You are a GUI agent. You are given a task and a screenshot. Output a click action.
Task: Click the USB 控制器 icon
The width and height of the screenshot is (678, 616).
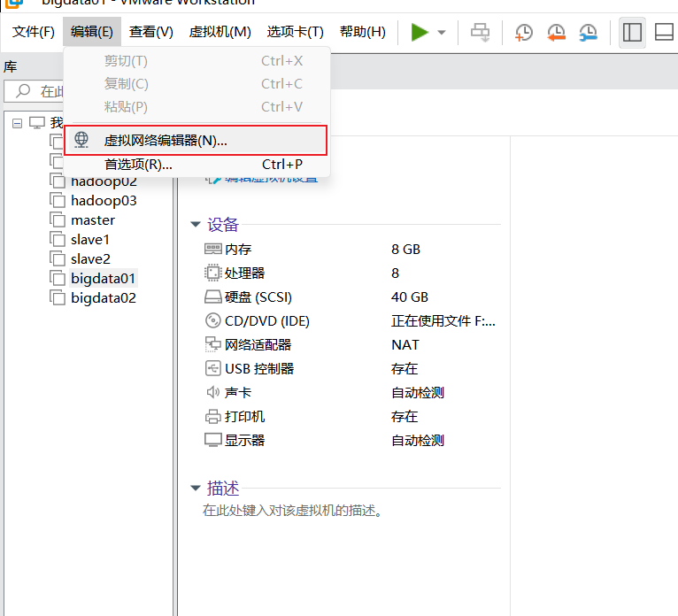[212, 368]
